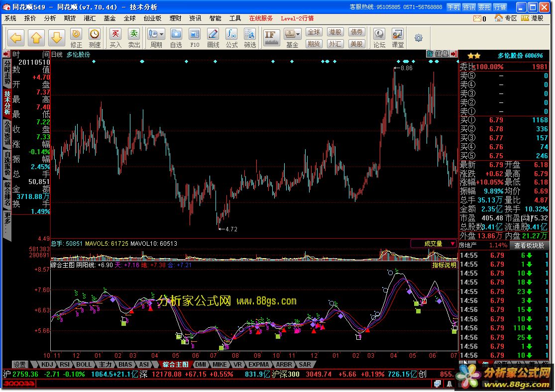Image resolution: width=555 pixels, height=392 pixels.
Task: Toggle the 指 indicator button
Action: tap(430, 54)
